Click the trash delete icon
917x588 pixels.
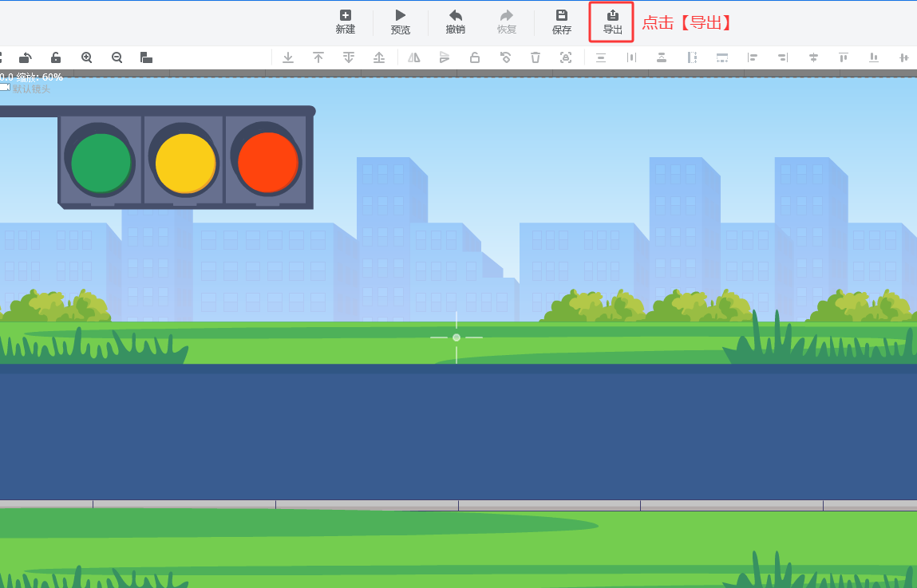[535, 57]
